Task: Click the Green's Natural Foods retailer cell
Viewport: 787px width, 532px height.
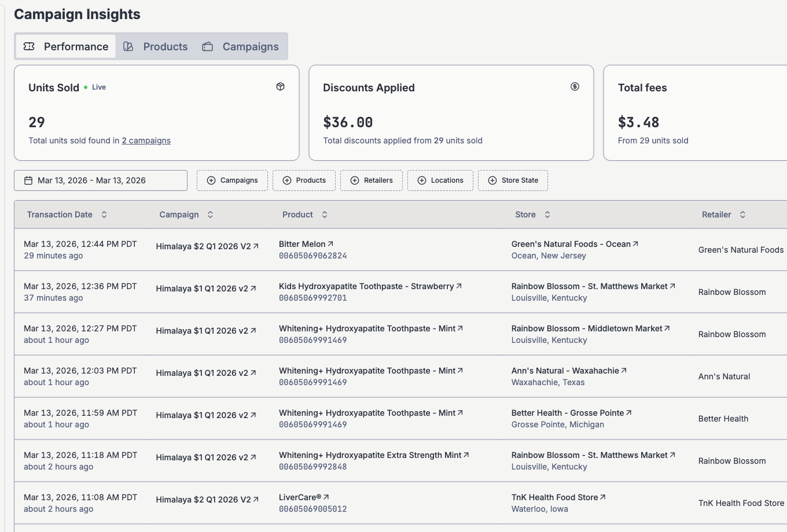Action: coord(741,250)
